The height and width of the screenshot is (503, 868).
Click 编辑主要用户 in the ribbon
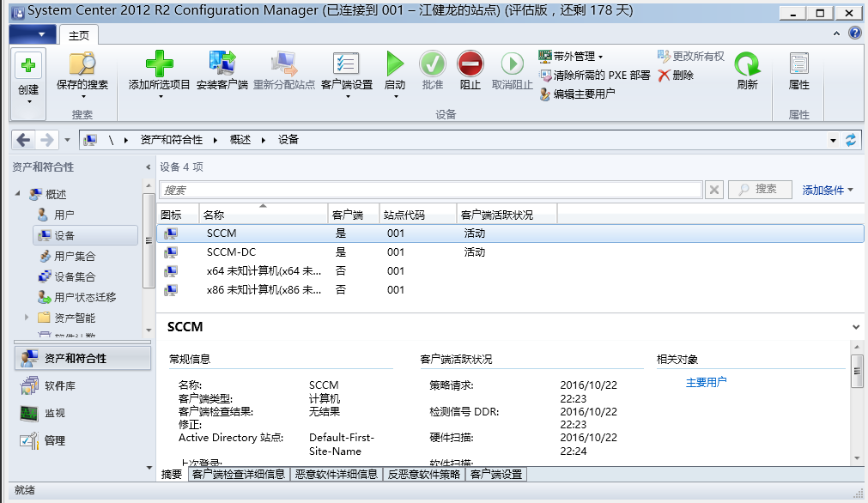(577, 94)
